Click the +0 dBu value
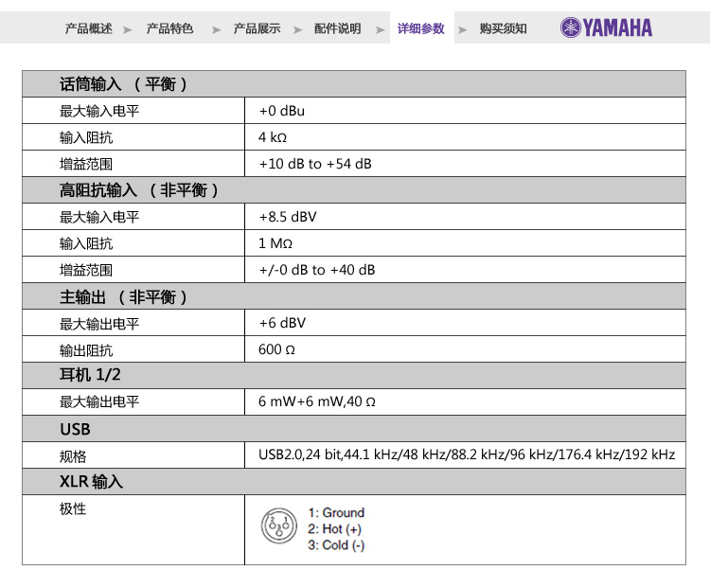 [282, 111]
